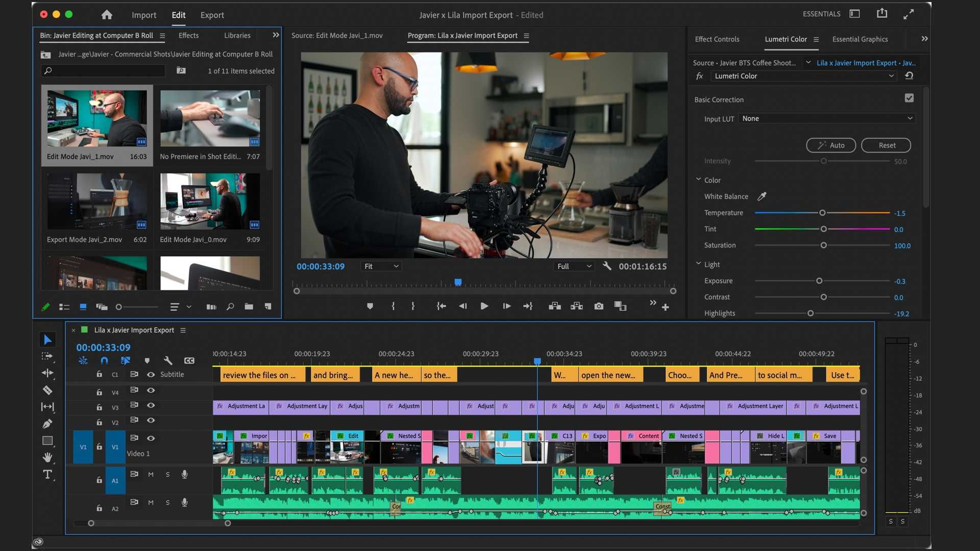Switch to the Export tab
The height and width of the screenshot is (551, 980).
pos(212,15)
